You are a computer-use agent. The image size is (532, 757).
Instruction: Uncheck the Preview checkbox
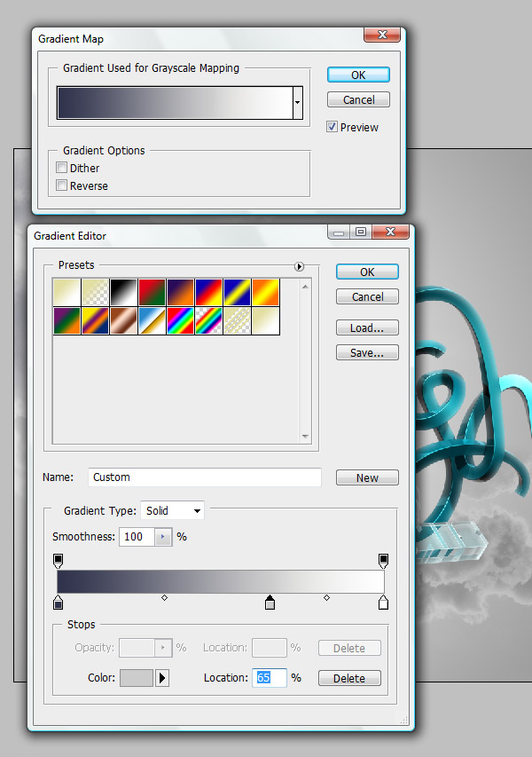point(332,127)
